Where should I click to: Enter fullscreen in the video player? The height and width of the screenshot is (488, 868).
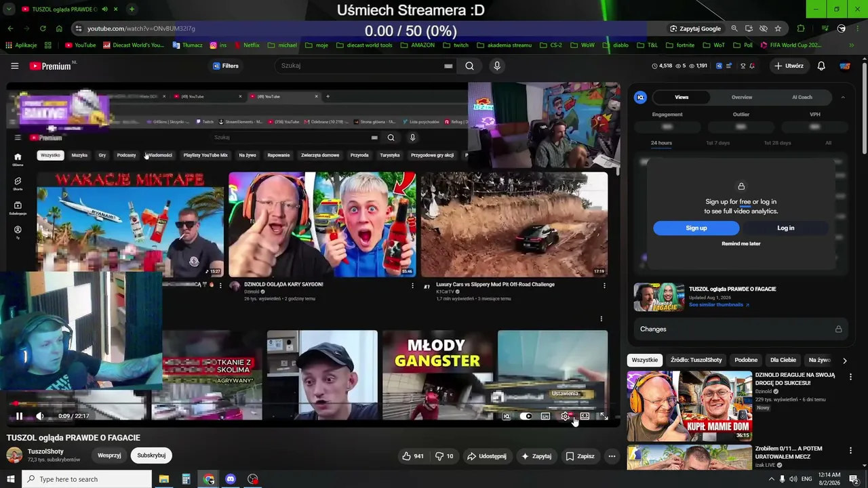604,416
